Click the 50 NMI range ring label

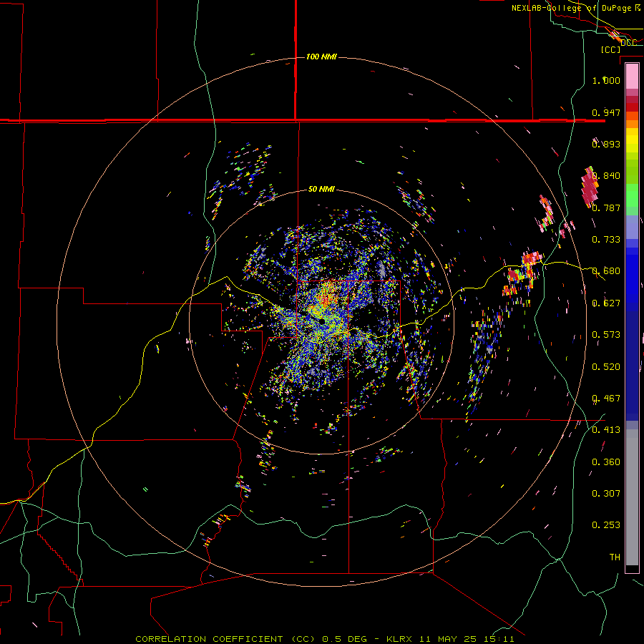coord(321,190)
